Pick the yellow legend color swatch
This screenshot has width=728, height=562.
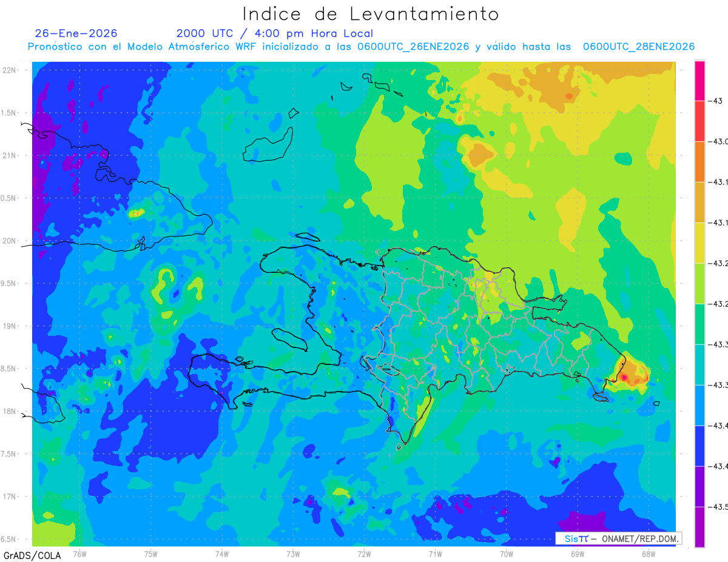point(699,243)
